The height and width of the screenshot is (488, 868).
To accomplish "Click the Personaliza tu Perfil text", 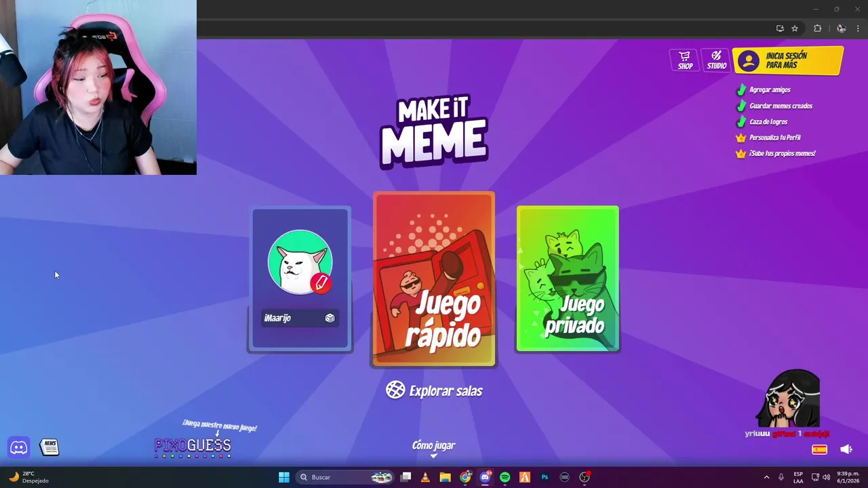I will (x=775, y=138).
